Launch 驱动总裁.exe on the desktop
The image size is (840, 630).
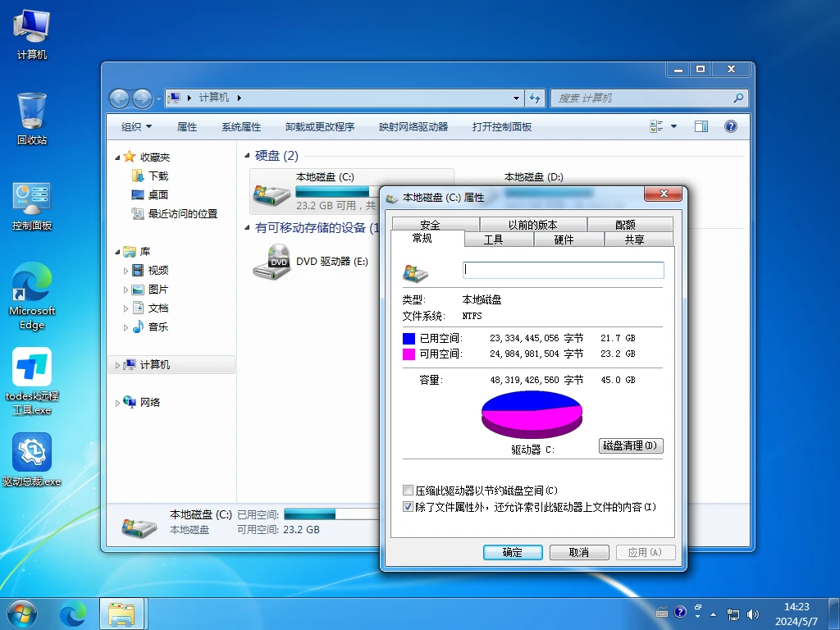[32, 459]
